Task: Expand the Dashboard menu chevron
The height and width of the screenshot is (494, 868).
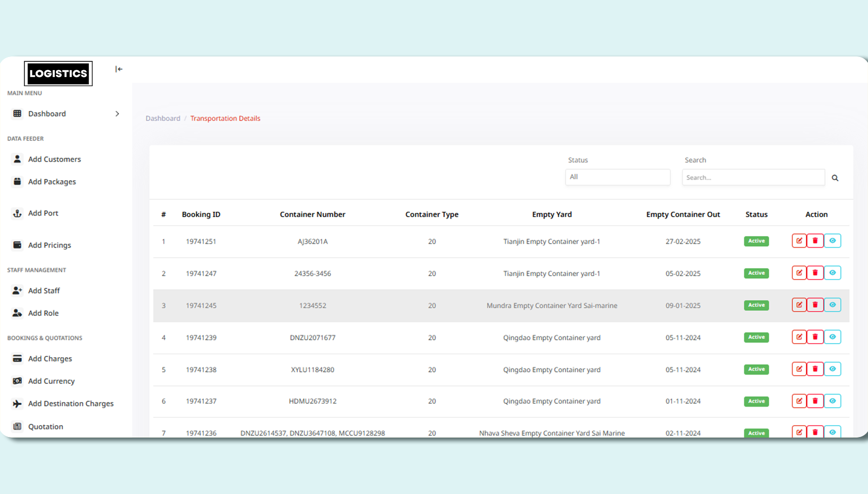Action: click(117, 113)
